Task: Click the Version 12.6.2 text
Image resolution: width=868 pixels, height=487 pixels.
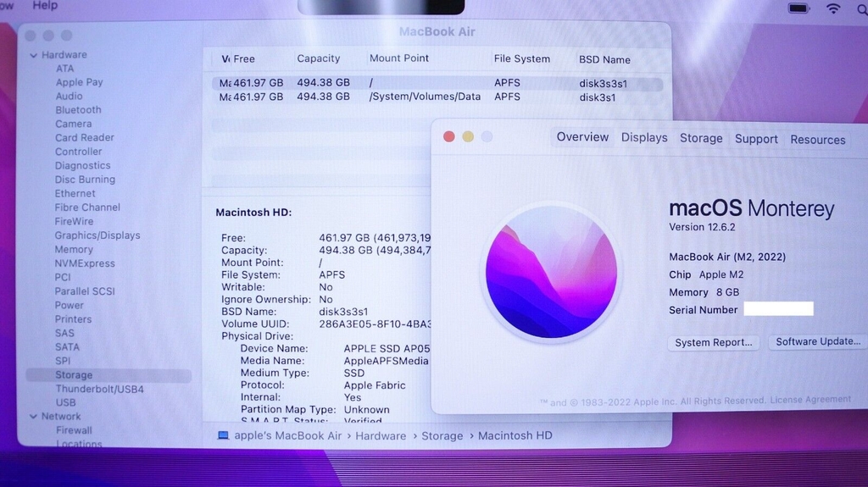Action: coord(702,227)
